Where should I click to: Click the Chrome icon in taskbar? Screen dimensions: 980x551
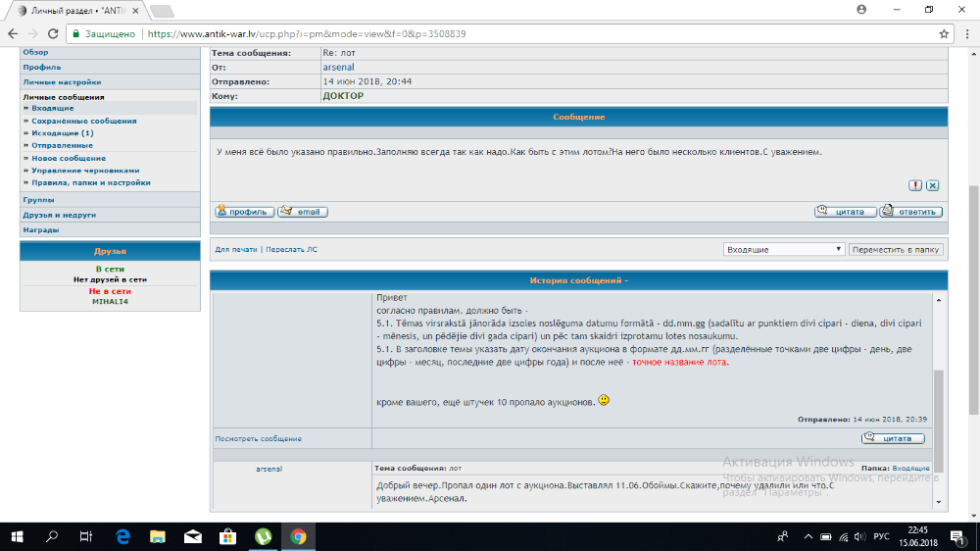click(x=298, y=536)
